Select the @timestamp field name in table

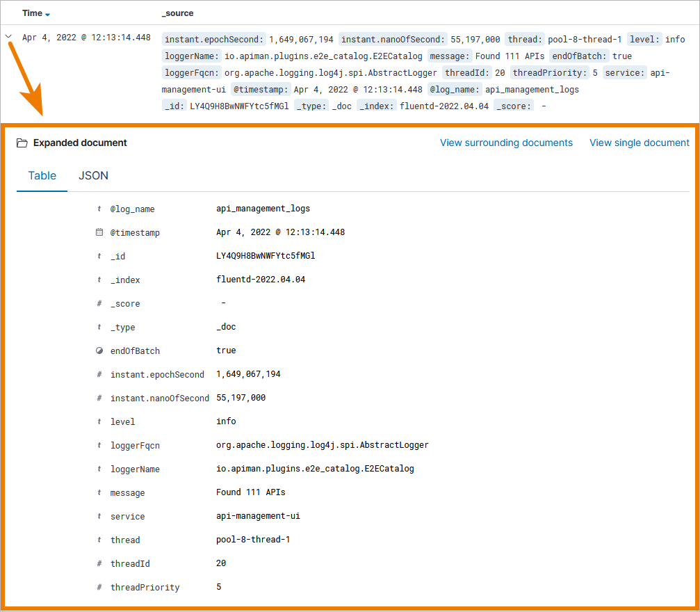point(135,233)
